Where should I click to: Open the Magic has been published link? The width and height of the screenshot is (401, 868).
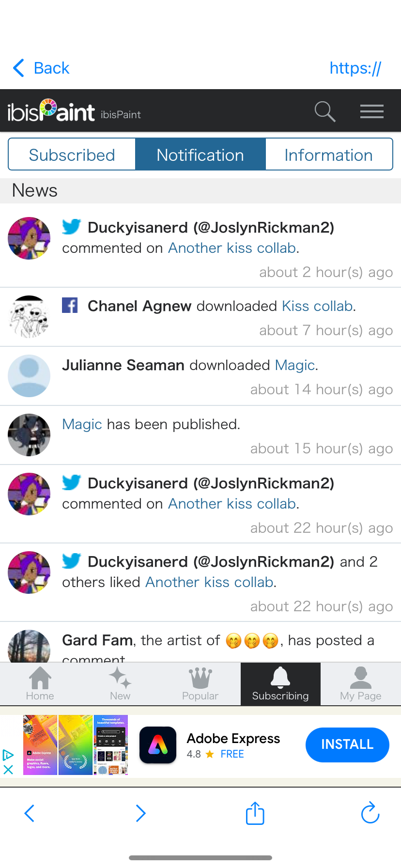pos(82,424)
